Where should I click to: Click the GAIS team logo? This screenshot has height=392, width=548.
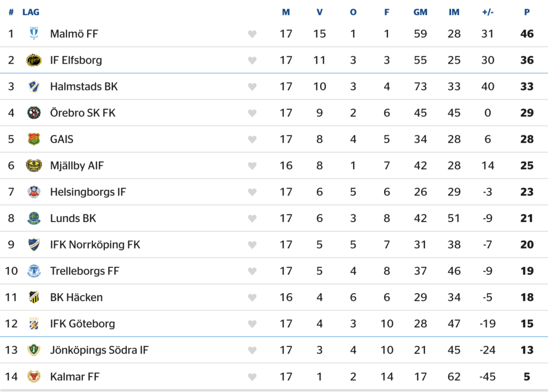coord(34,139)
